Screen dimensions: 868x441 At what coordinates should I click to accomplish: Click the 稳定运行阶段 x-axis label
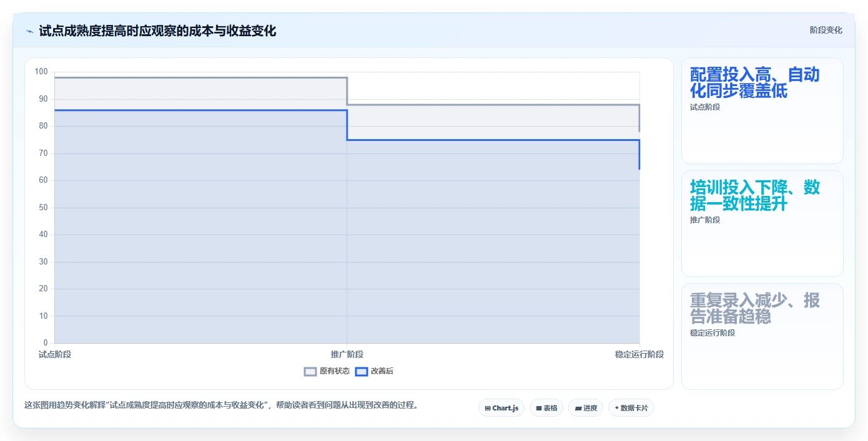coord(639,354)
